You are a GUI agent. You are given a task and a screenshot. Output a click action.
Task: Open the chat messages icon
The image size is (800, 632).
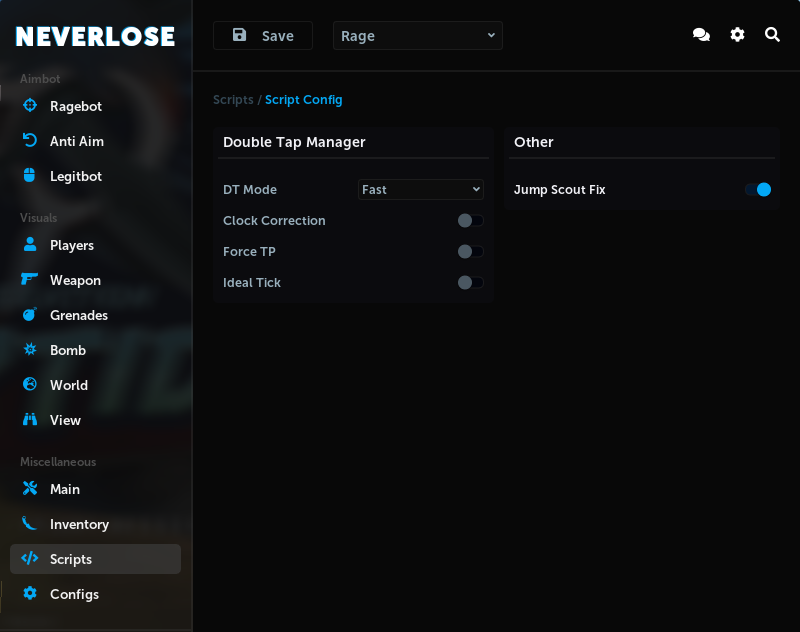tap(701, 35)
